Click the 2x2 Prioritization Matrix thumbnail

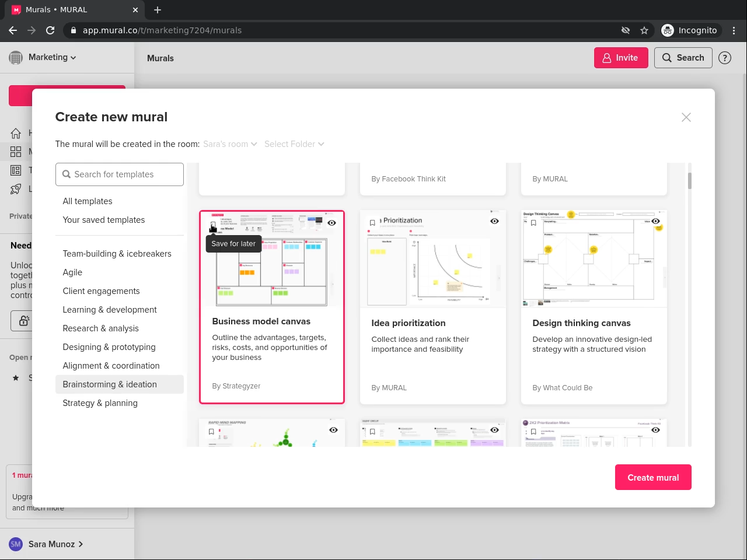tap(594, 433)
